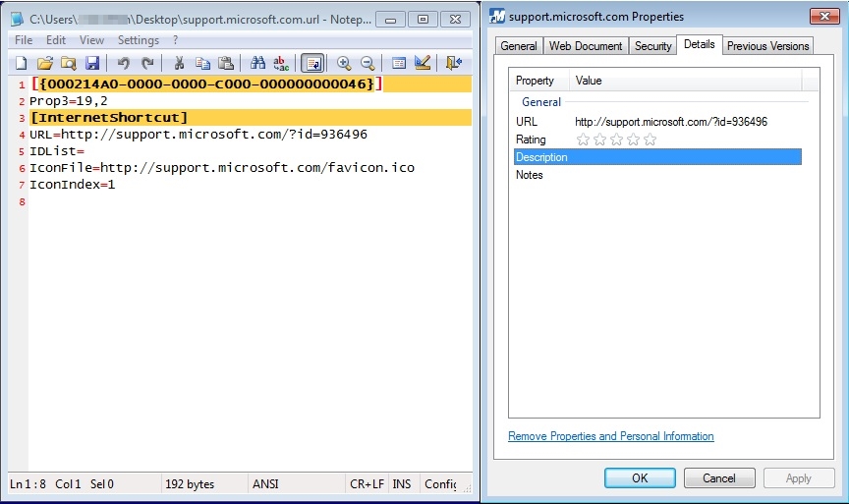Click the Properties dialog title icon
This screenshot has width=849, height=504.
click(497, 17)
